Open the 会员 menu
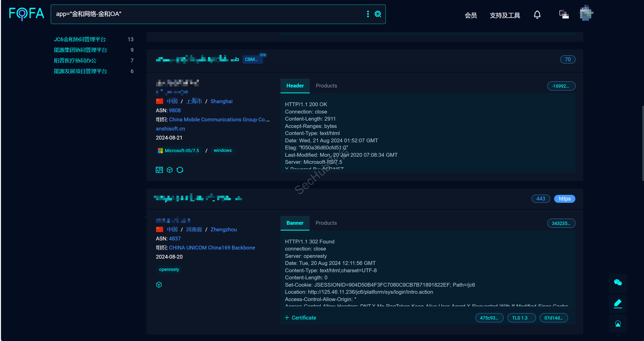This screenshot has height=341, width=644. point(471,15)
